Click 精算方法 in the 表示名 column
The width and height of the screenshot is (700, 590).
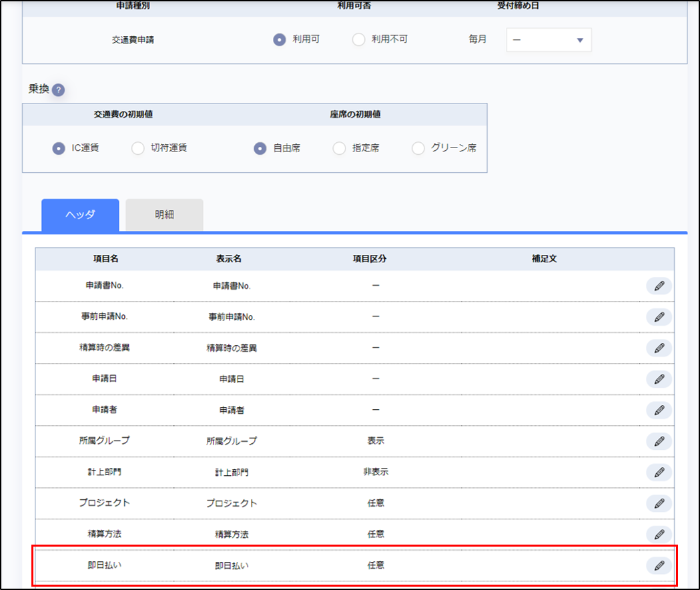point(232,534)
